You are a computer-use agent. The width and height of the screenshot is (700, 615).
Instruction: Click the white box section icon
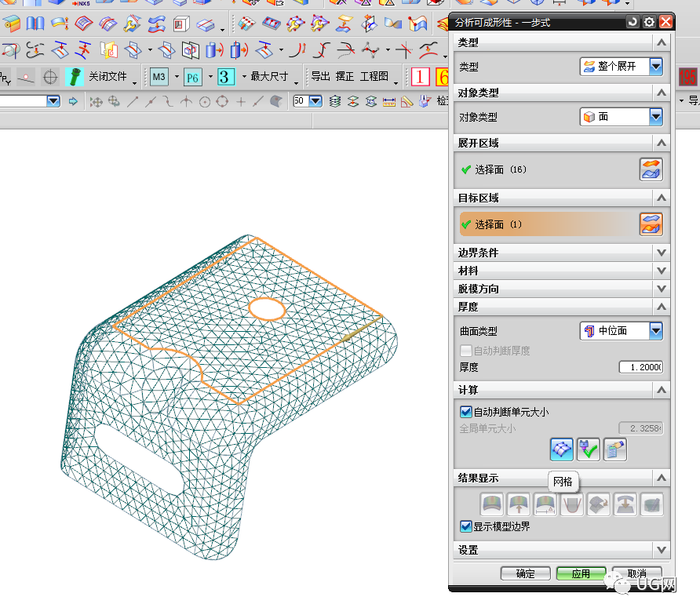click(181, 24)
